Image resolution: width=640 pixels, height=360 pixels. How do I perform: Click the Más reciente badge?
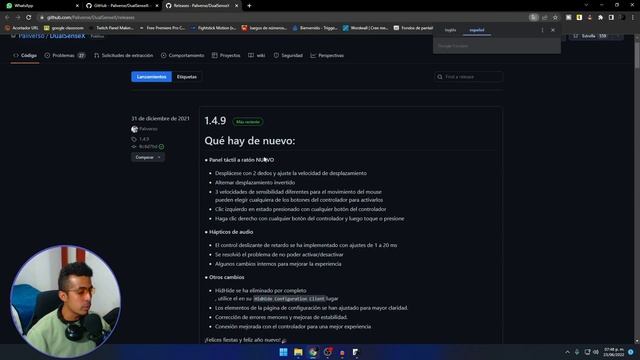click(248, 122)
